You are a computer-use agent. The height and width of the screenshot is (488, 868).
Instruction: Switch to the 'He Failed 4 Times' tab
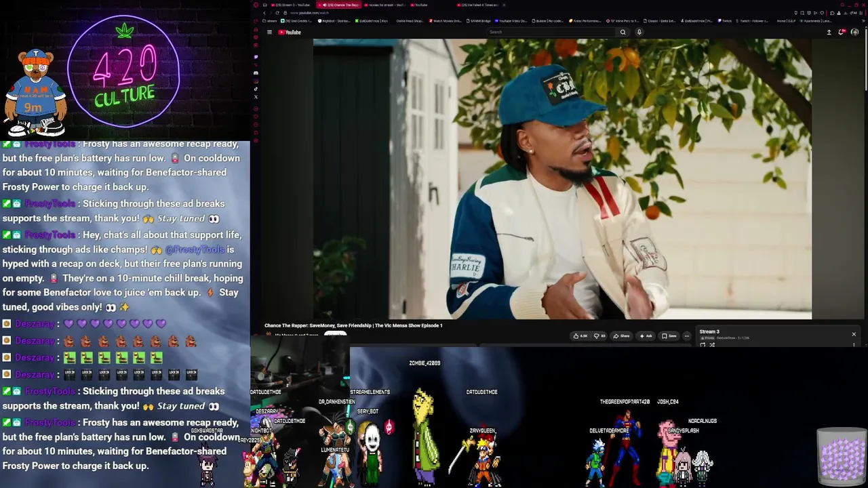click(x=478, y=5)
